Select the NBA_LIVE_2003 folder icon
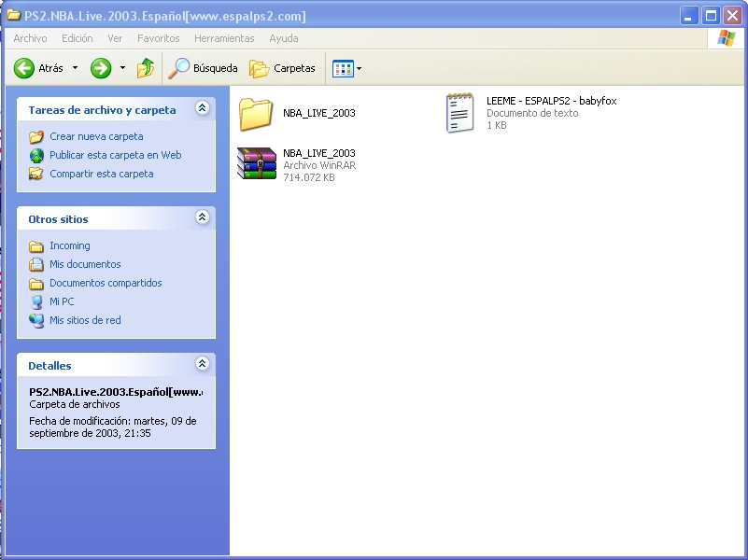Image resolution: width=748 pixels, height=560 pixels. (x=256, y=114)
